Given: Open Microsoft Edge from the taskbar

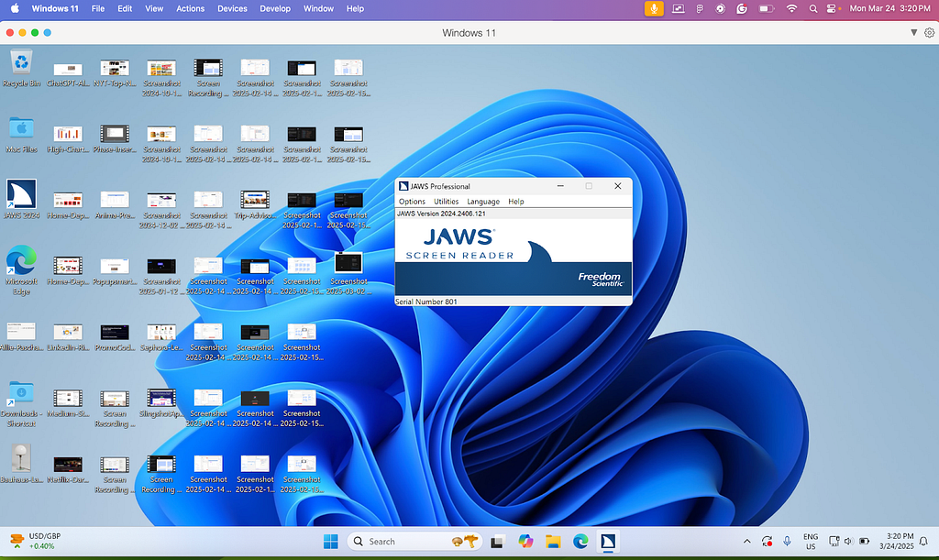Looking at the screenshot, I should pos(580,542).
